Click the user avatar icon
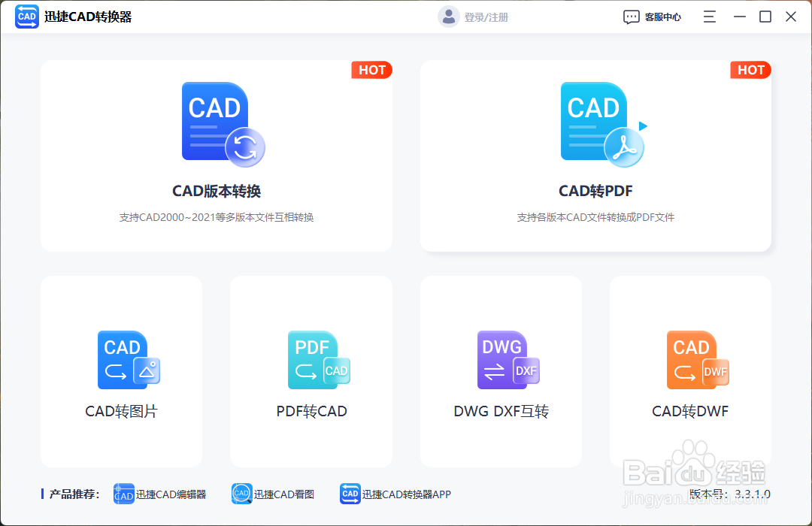Image resolution: width=812 pixels, height=526 pixels. tap(448, 16)
